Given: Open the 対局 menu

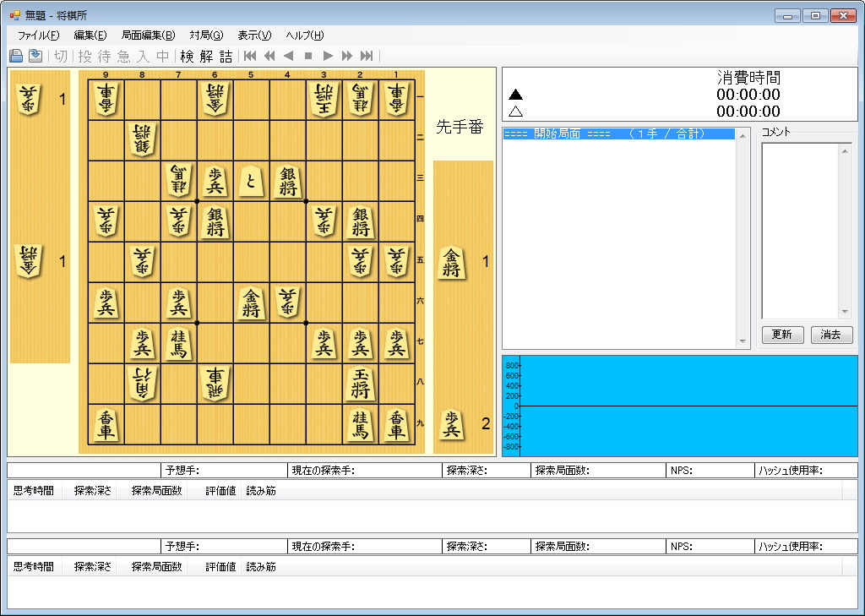Looking at the screenshot, I should (x=206, y=35).
